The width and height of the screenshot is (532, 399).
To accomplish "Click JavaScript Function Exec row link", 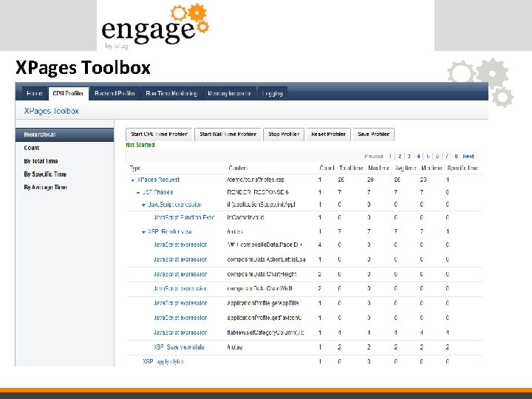I will pos(183,217).
